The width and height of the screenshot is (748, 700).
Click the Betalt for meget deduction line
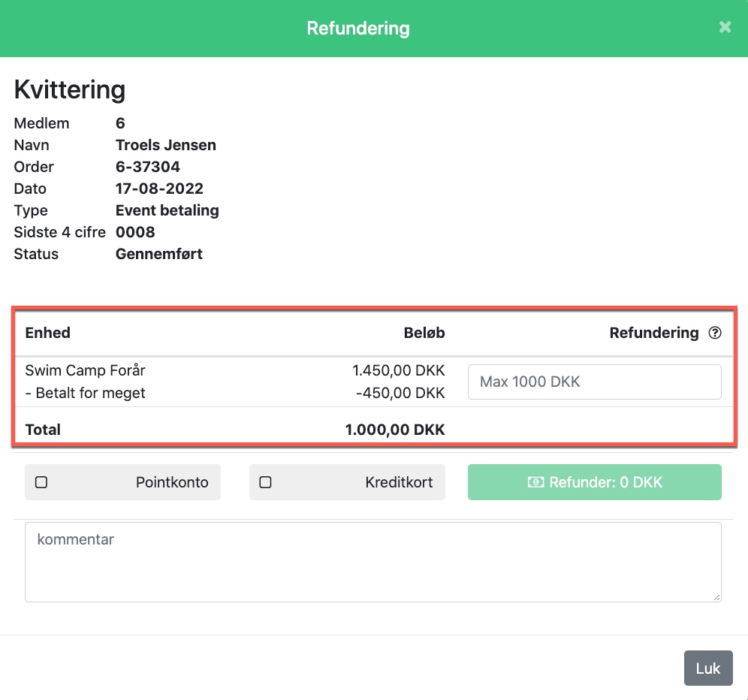click(85, 393)
